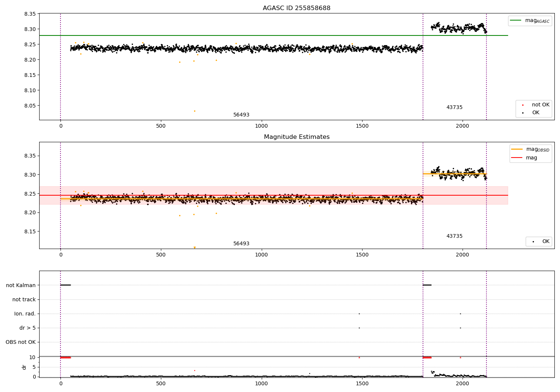Click 8.15 y-tick in Magnitude Estimates plot

click(29, 231)
